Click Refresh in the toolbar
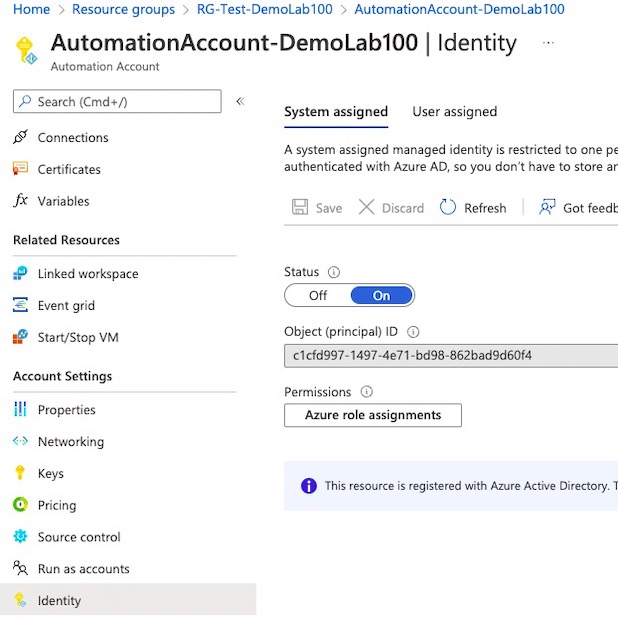This screenshot has height=627, width=618. pos(474,208)
